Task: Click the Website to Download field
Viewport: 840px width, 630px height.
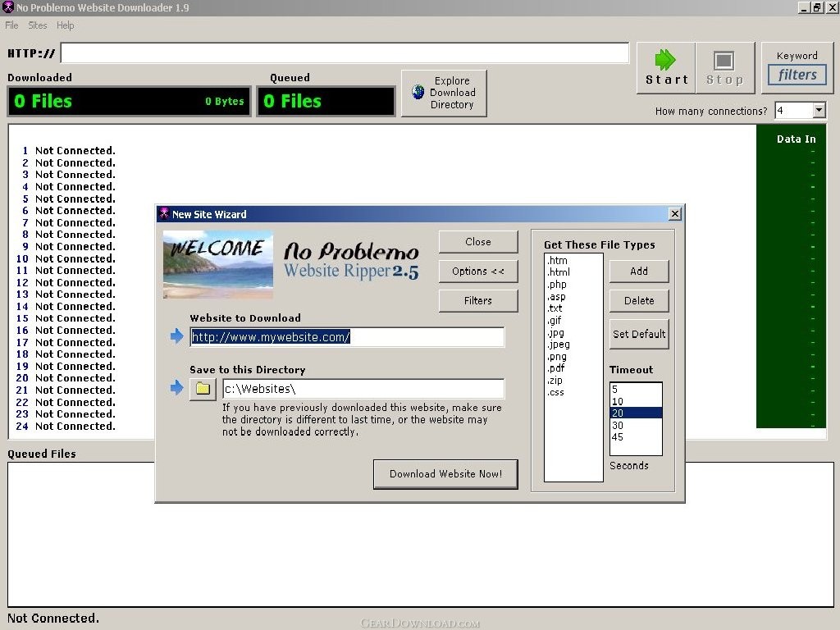Action: click(x=347, y=337)
